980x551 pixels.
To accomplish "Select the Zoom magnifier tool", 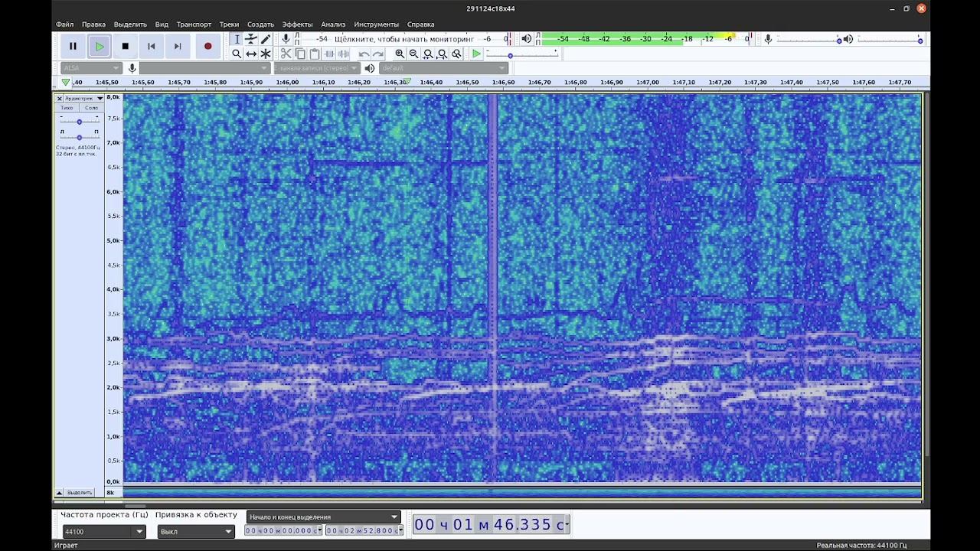I will tap(237, 54).
